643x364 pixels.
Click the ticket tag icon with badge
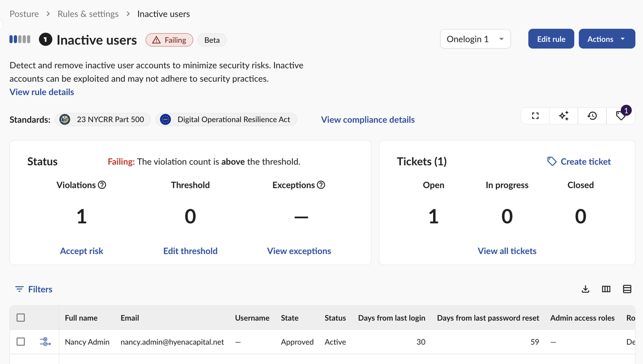tap(621, 116)
